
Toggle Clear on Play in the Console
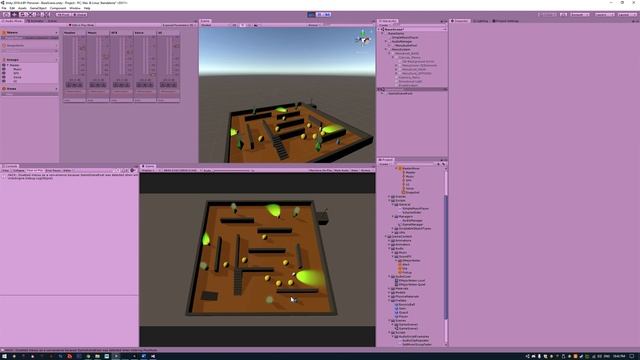(x=35, y=171)
